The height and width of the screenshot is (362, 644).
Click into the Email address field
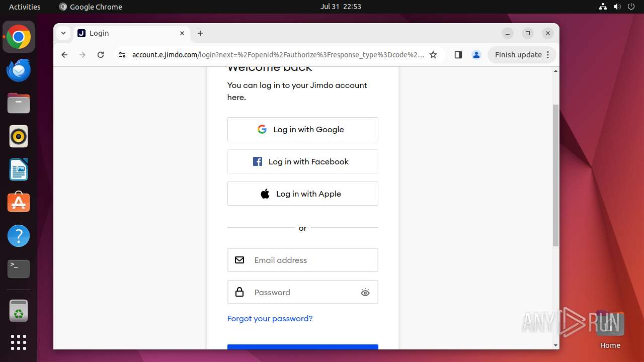pyautogui.click(x=302, y=260)
